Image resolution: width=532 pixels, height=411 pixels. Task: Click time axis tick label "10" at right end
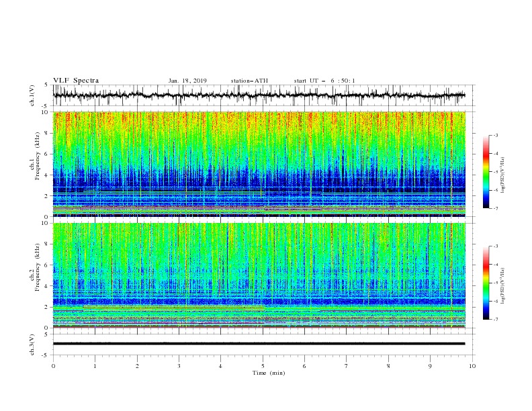click(472, 366)
